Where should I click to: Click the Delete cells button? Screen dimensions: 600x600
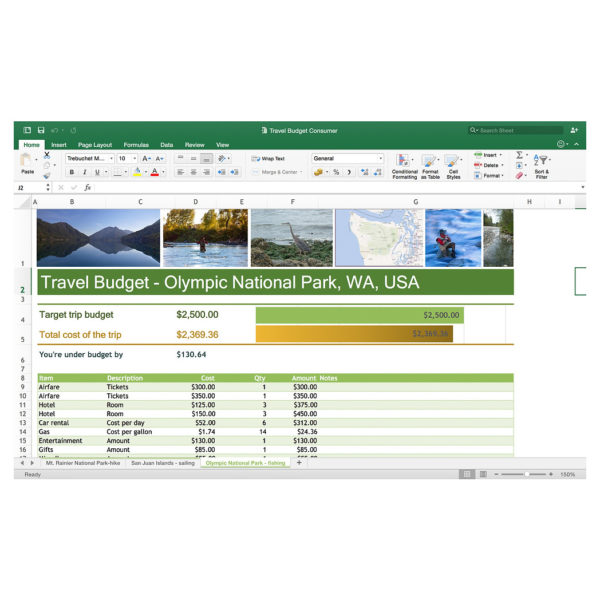489,165
